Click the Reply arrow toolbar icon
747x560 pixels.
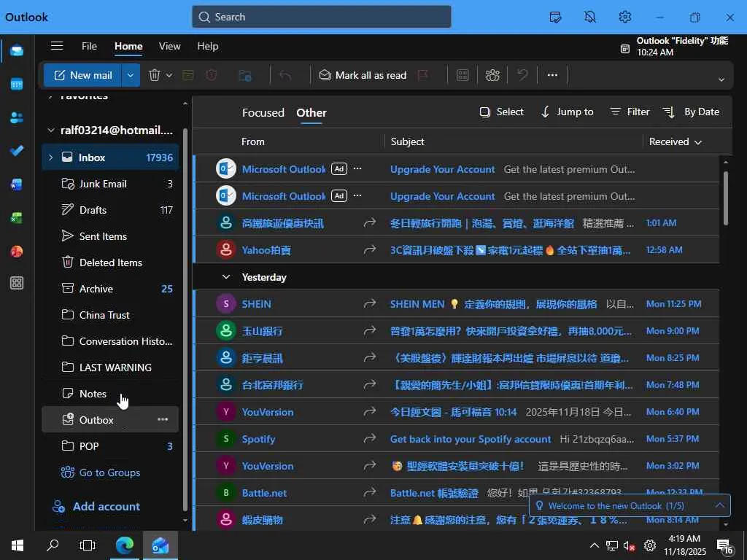(285, 75)
